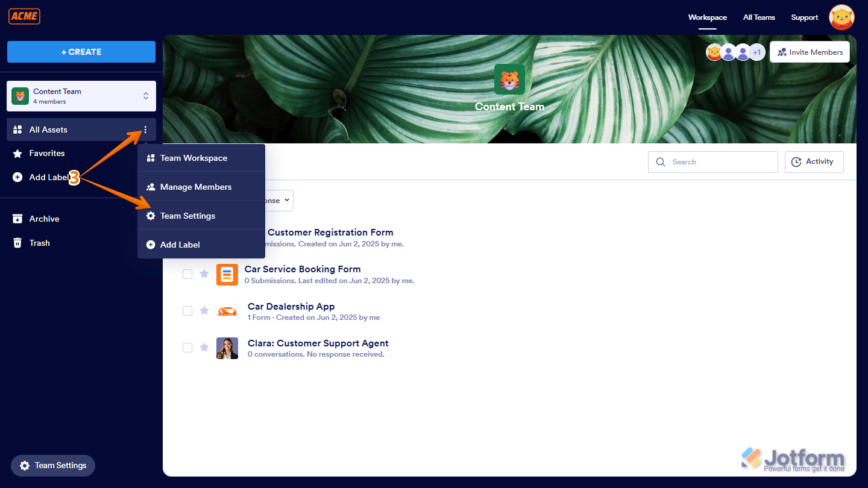The width and height of the screenshot is (868, 488).
Task: Click inside the Search input field
Action: pyautogui.click(x=711, y=161)
